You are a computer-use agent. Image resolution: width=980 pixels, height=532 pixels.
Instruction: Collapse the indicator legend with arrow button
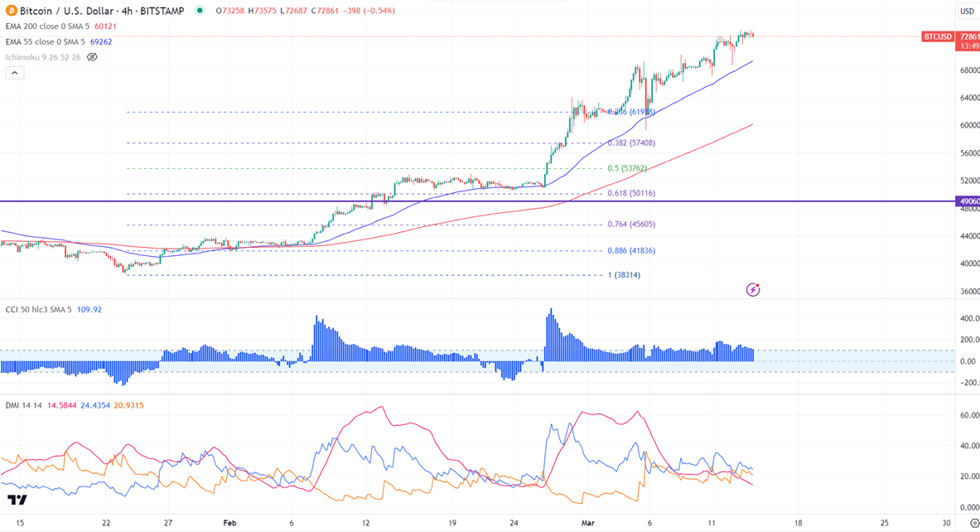tap(14, 73)
